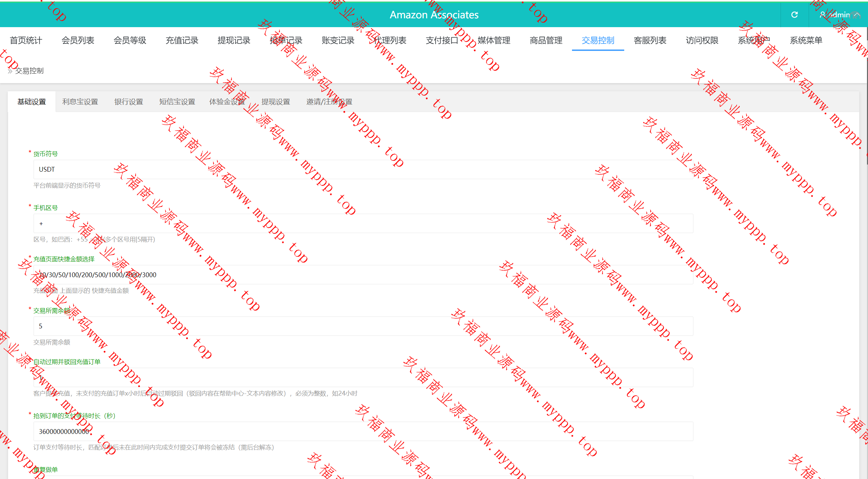Image resolution: width=868 pixels, height=479 pixels.
Task: Focus the 手机区号 input field
Action: 363,224
